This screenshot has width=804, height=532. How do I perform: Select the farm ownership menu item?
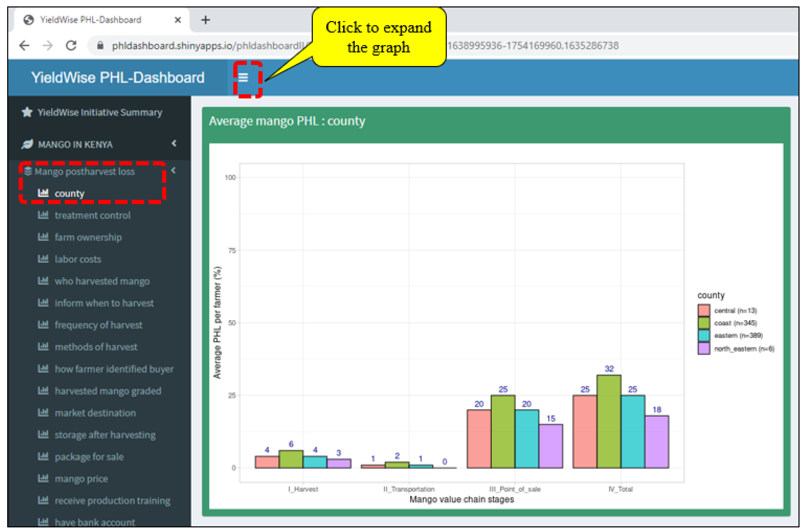coord(88,237)
